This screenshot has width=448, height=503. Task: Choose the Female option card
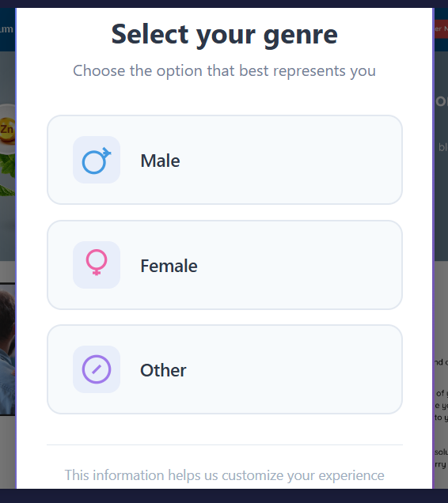(225, 265)
